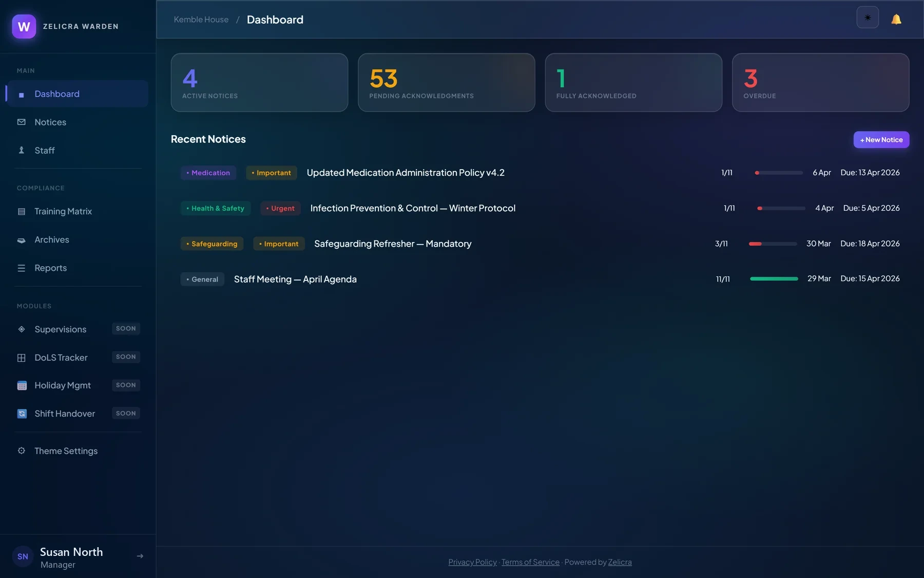Click the Medication notice progress bar
Screen dimensions: 924x578
coord(779,173)
